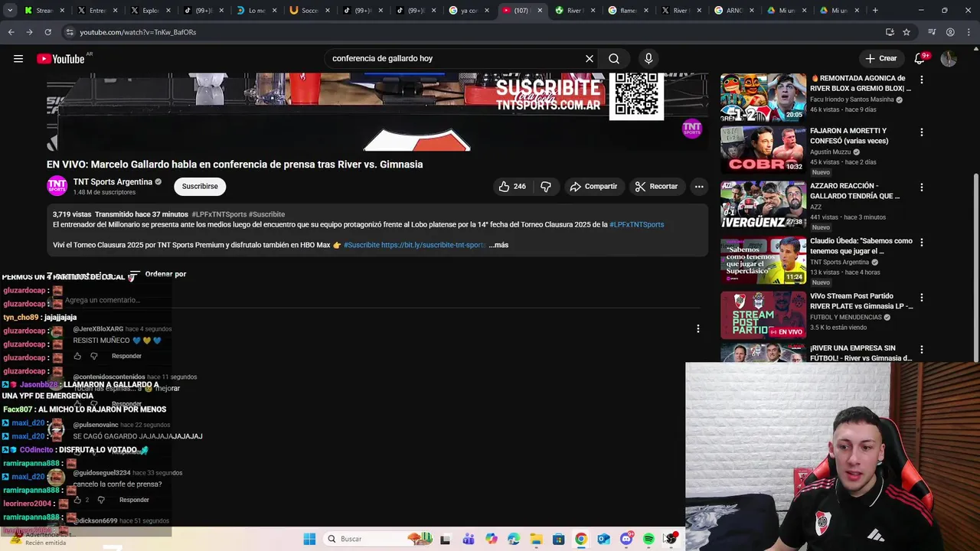Open options for Claudio Úbeda video

tap(921, 243)
